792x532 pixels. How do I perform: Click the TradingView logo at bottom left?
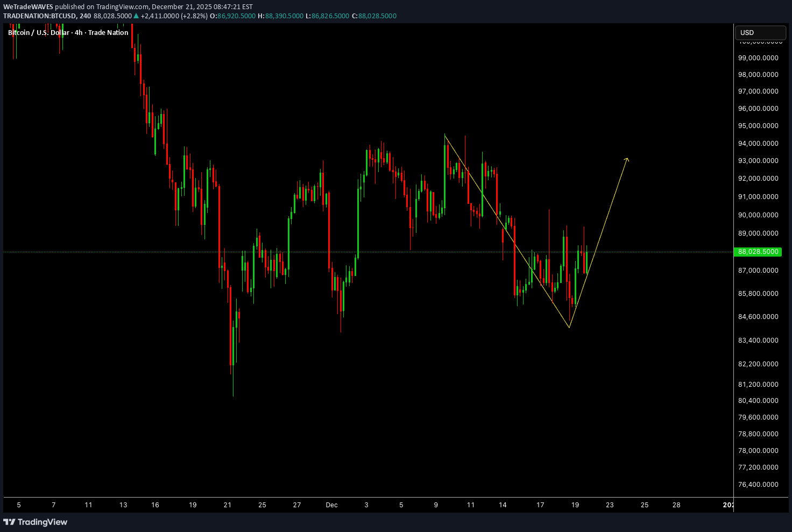[36, 522]
